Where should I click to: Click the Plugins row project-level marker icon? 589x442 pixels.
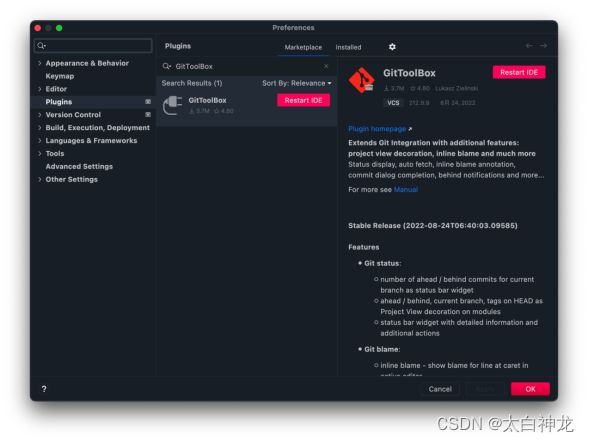point(148,102)
